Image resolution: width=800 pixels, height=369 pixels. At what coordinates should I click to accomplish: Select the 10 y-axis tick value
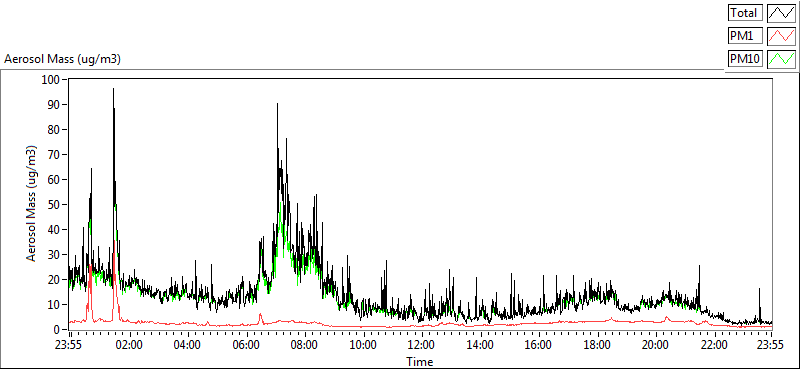(55, 305)
